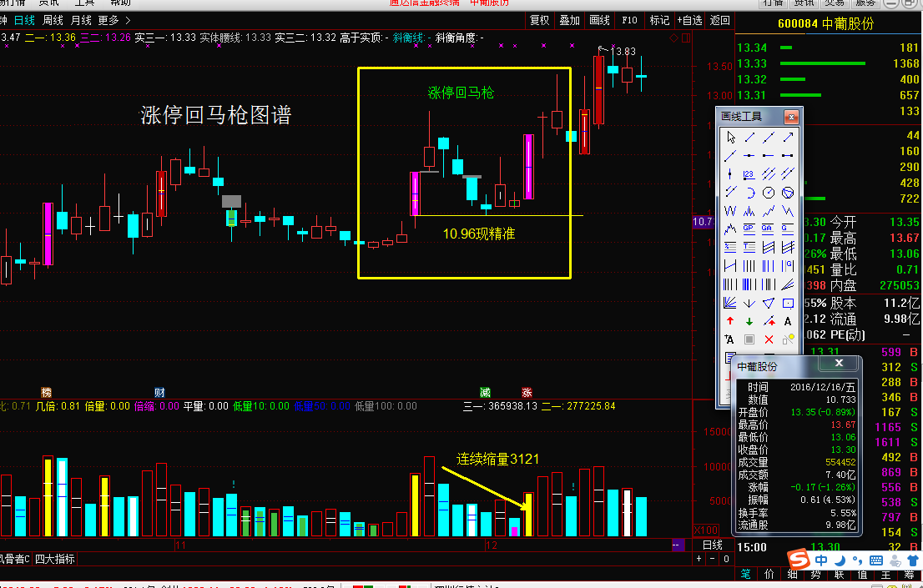Select the rectangle drawing tool

pos(787,303)
